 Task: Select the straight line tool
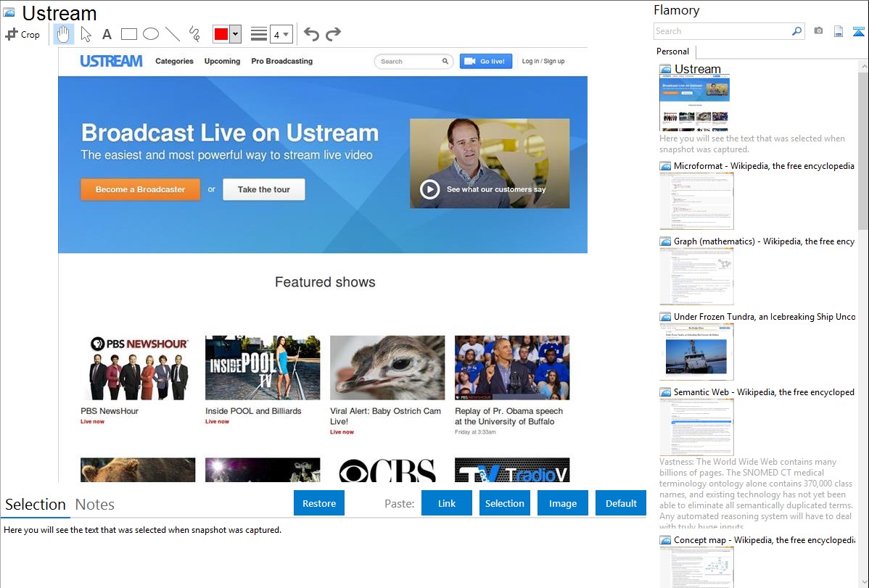pos(172,34)
